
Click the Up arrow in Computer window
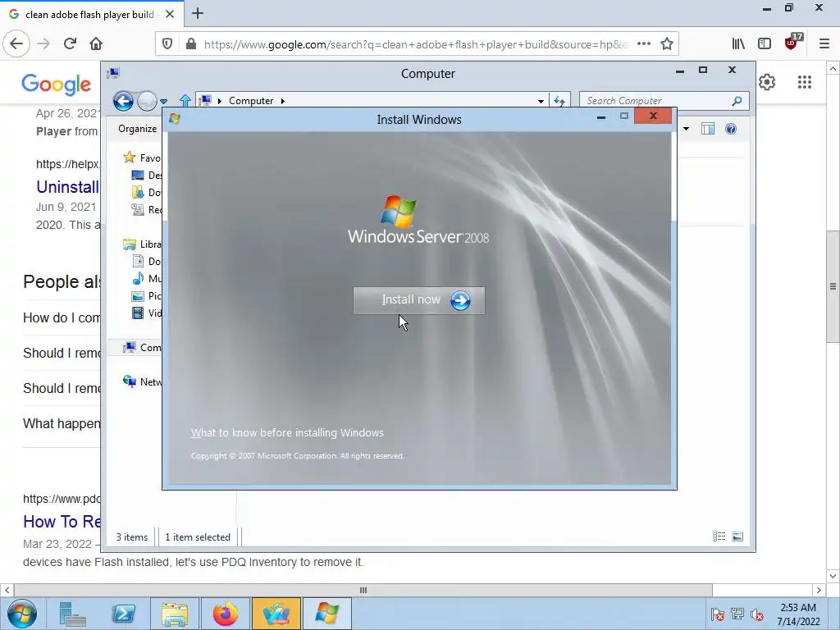coord(185,101)
